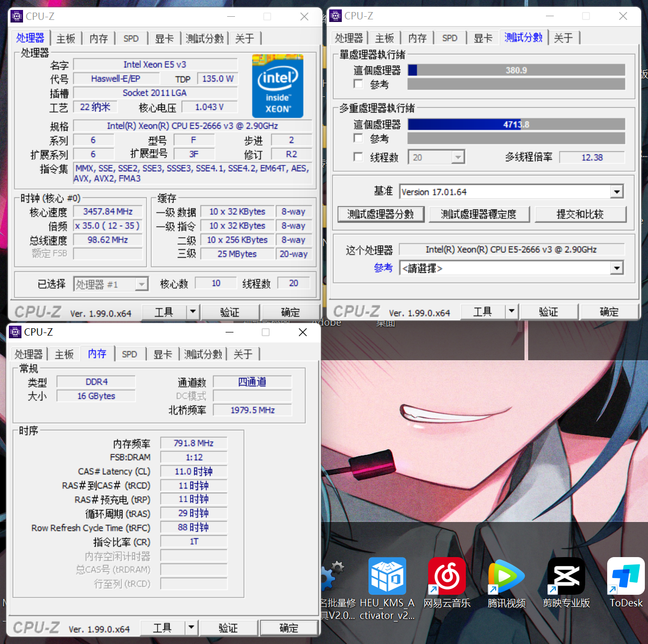Open the gear-shaped batch repair tool icon
Screen dimensions: 648x644
point(333,576)
